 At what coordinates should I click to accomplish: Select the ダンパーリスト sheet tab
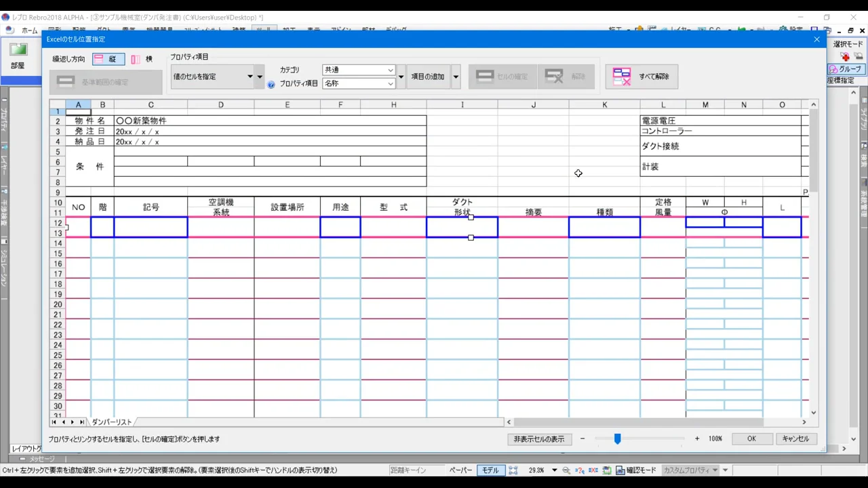tap(112, 422)
